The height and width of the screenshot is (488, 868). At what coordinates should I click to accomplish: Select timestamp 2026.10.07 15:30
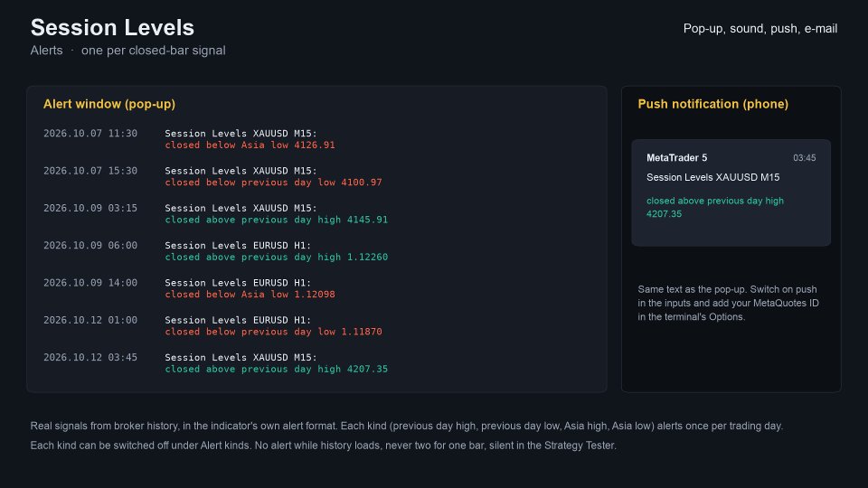[90, 171]
